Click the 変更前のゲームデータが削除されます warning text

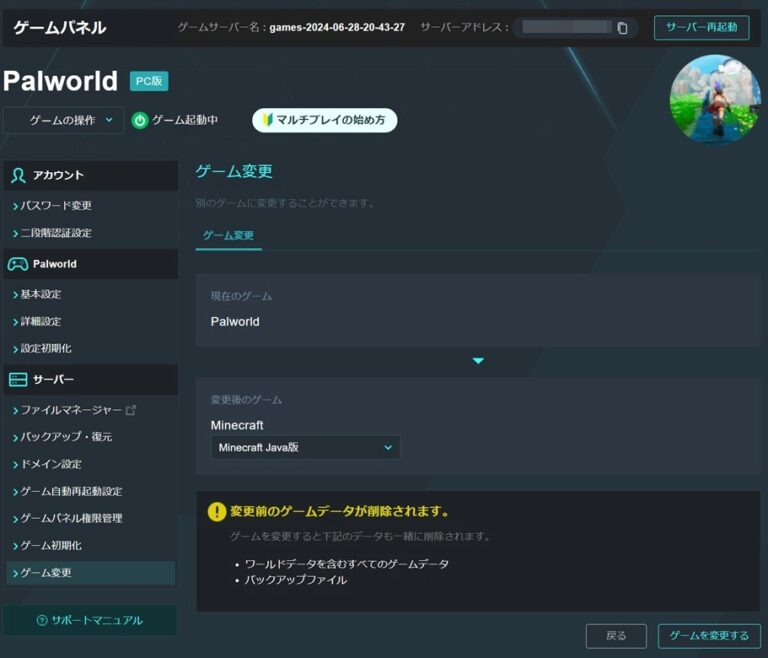(340, 512)
